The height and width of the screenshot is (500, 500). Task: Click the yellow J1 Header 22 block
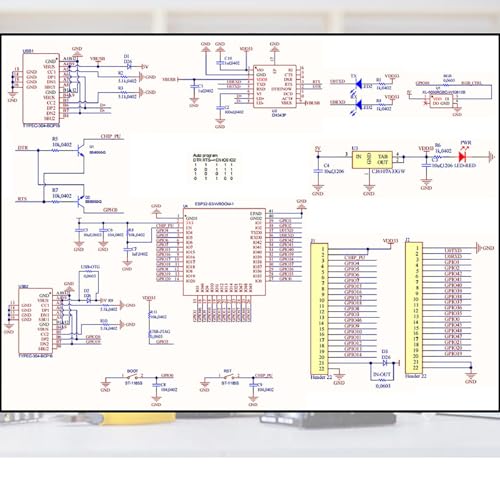pos(319,308)
